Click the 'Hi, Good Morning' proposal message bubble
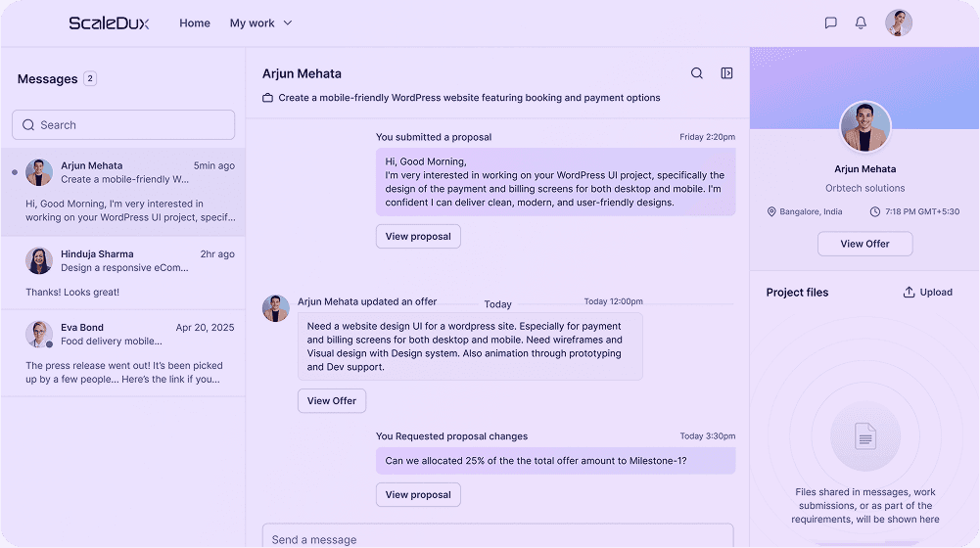This screenshot has height=548, width=980. pos(556,182)
